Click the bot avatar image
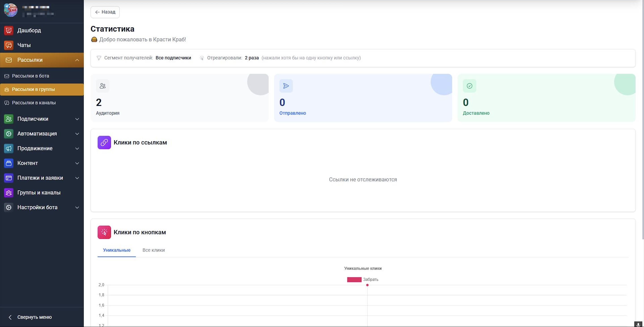644x327 pixels. click(x=11, y=10)
